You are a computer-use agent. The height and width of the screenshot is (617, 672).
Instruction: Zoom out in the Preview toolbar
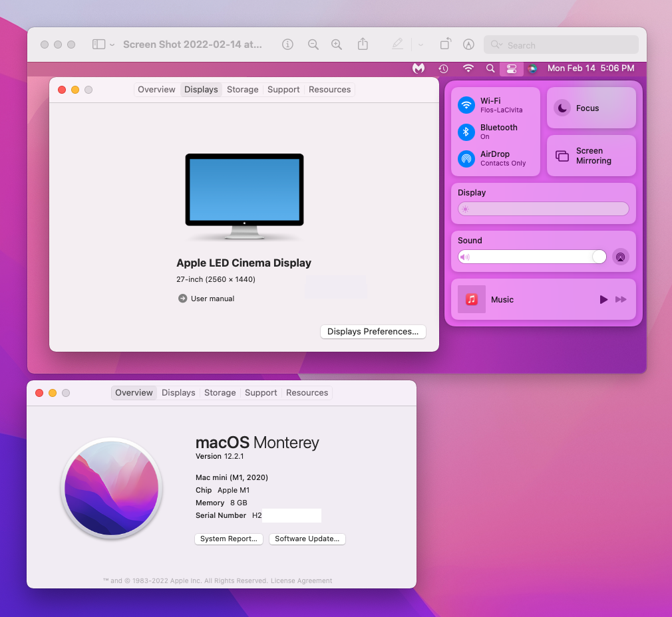[313, 45]
